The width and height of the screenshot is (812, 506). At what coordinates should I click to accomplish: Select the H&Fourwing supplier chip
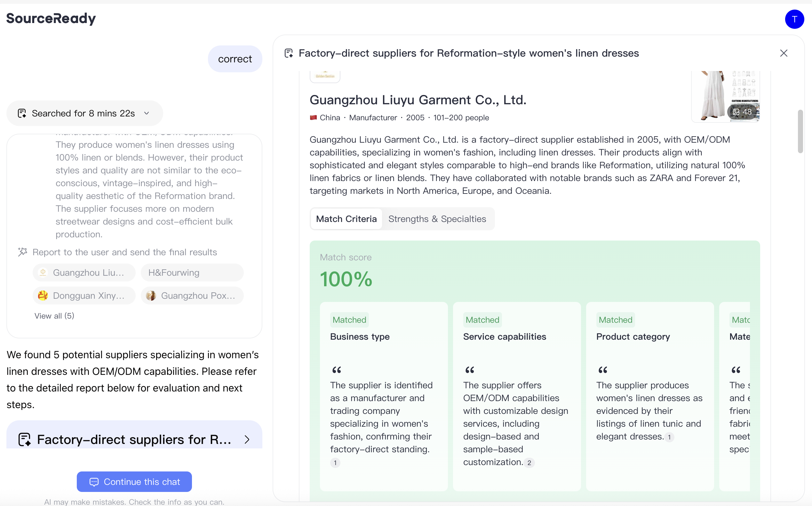point(192,273)
